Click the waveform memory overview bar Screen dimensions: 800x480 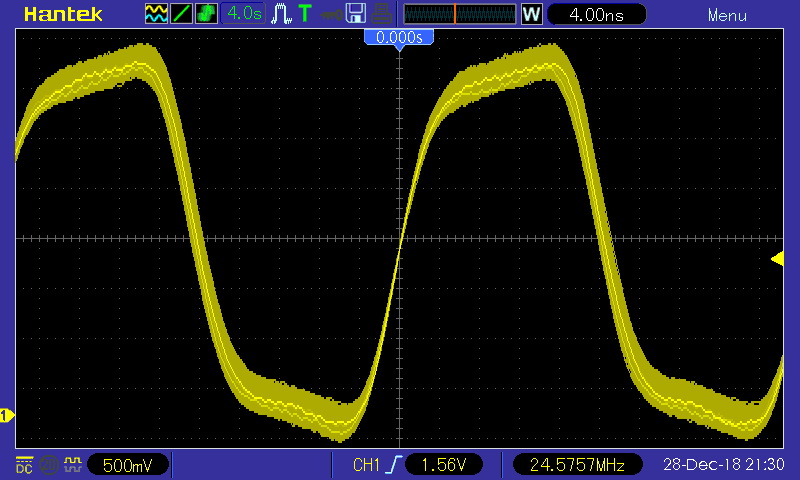[460, 14]
